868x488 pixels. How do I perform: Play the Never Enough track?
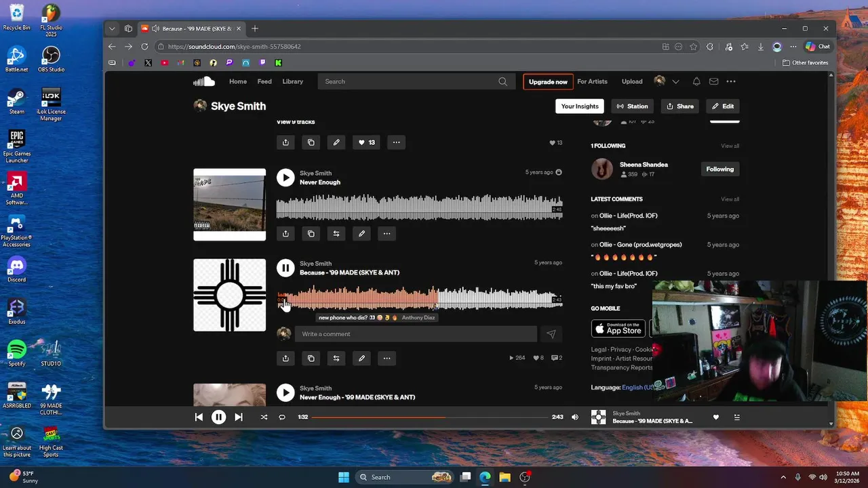click(x=285, y=178)
